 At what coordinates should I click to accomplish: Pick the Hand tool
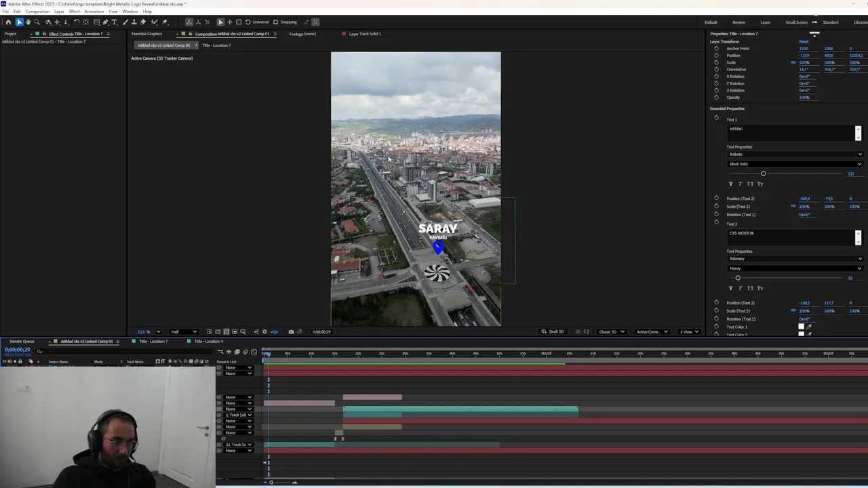click(x=28, y=22)
